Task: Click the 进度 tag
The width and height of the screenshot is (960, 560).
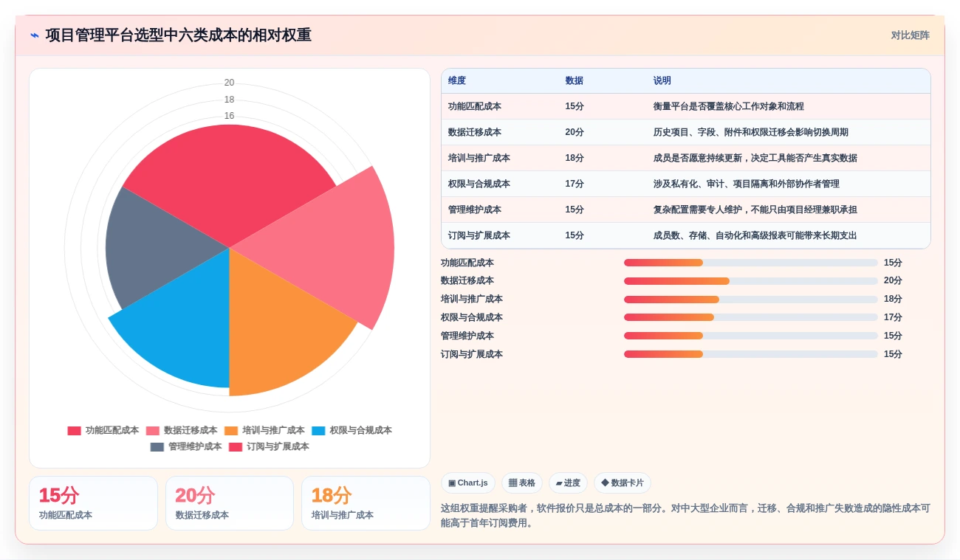Action: (568, 483)
